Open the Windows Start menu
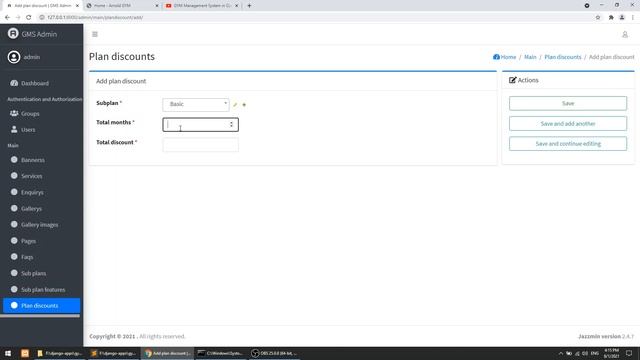Screen dimensions: 640x360 [8, 353]
